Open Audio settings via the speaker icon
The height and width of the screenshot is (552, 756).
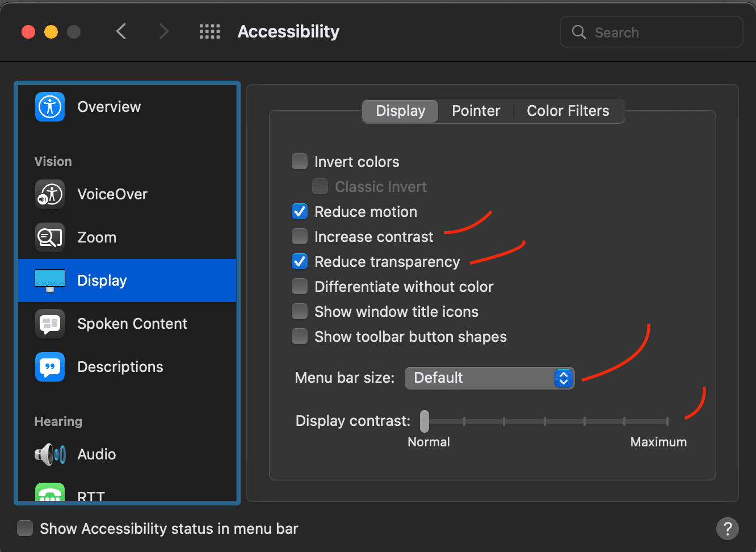click(50, 454)
